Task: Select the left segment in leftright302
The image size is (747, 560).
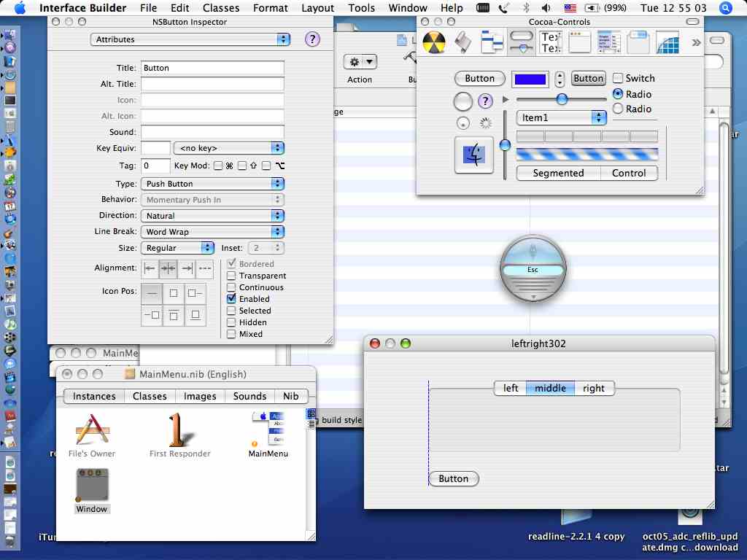Action: point(510,388)
